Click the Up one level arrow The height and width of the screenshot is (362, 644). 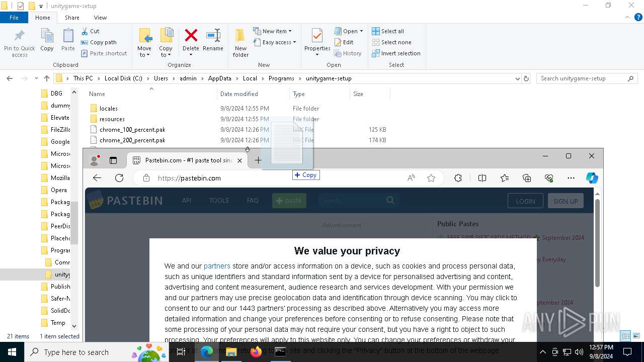47,78
